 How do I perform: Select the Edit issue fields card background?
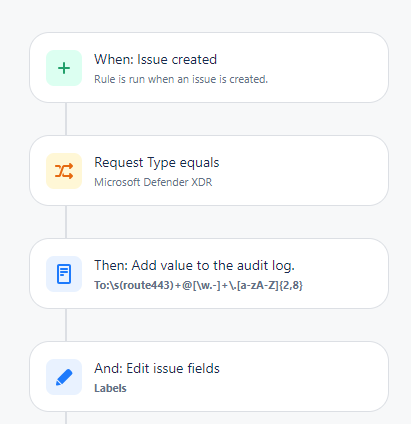(x=209, y=377)
